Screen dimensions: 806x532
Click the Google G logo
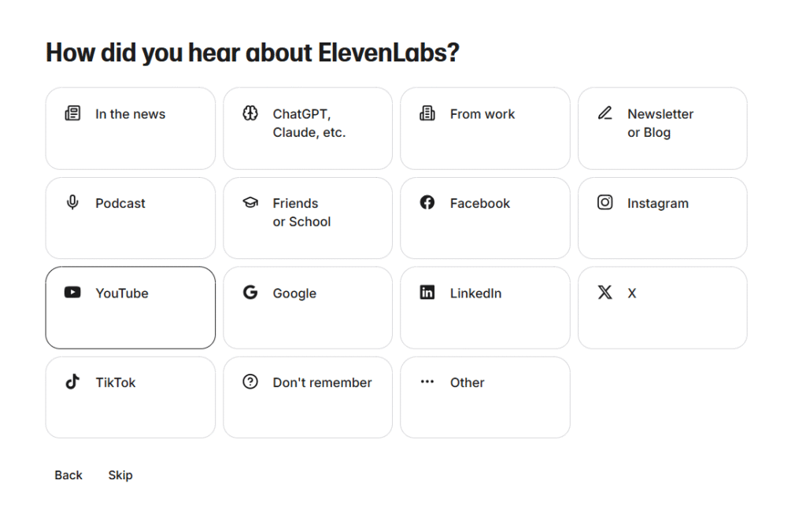pyautogui.click(x=250, y=293)
